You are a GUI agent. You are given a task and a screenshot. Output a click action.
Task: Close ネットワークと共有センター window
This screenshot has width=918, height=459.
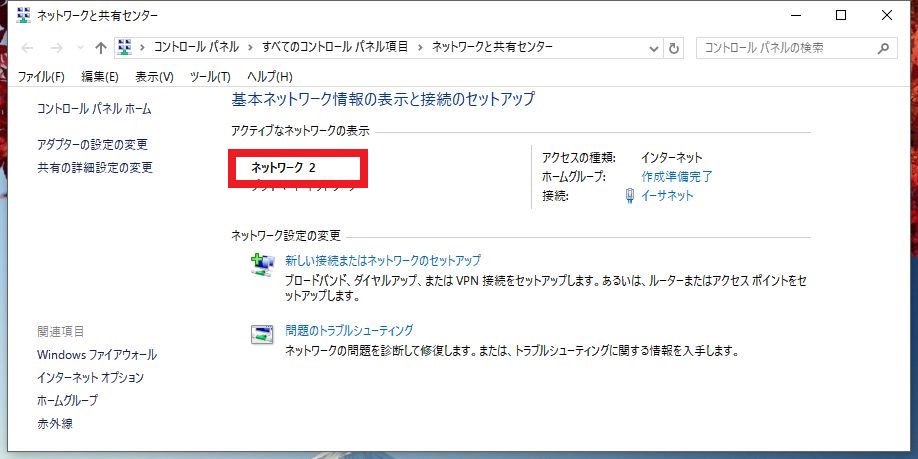(x=887, y=16)
